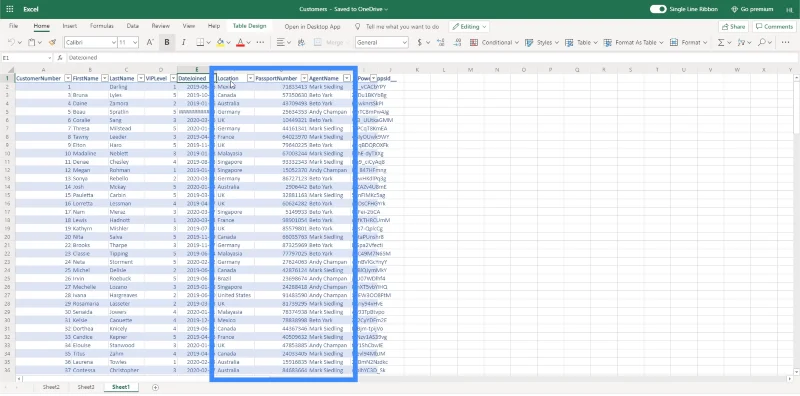800x396 pixels.
Task: Open LastName column filter dropdown
Action: [x=140, y=78]
